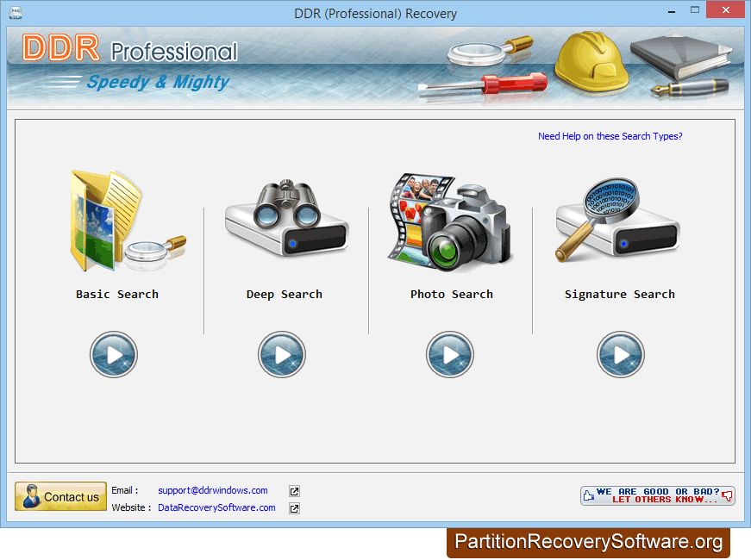This screenshot has height=560, width=751.
Task: Start Deep Search with its play button
Action: click(282, 355)
